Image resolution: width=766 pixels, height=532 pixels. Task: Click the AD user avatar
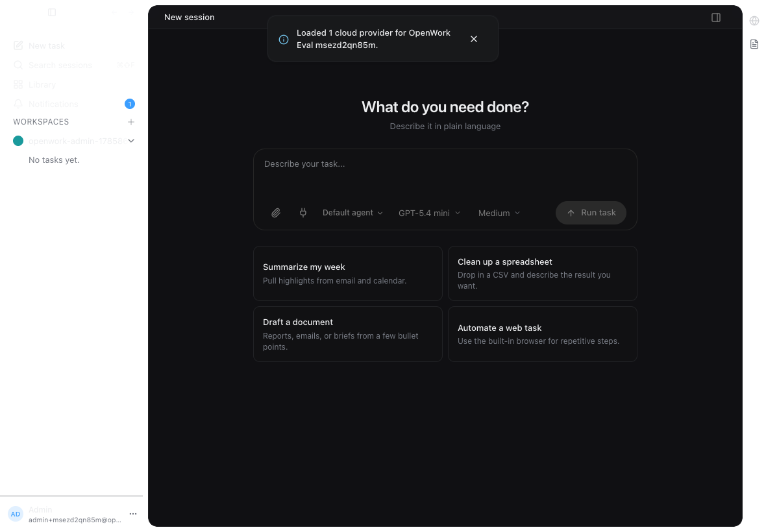(16, 514)
